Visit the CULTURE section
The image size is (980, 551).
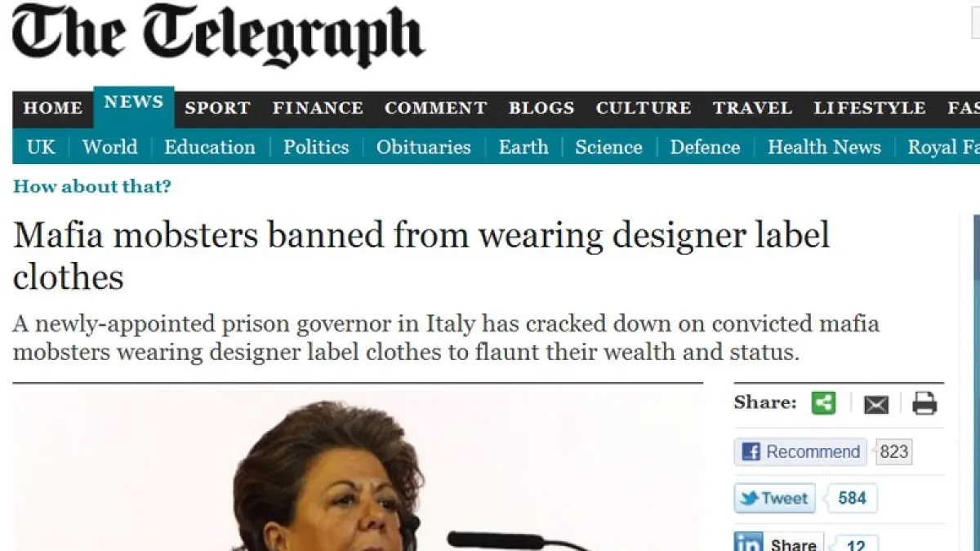click(x=644, y=109)
